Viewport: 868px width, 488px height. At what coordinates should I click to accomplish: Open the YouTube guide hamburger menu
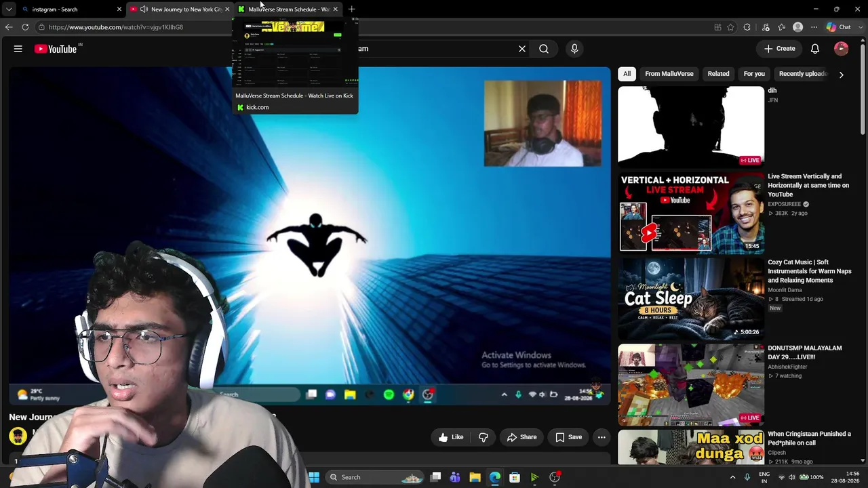(x=18, y=49)
